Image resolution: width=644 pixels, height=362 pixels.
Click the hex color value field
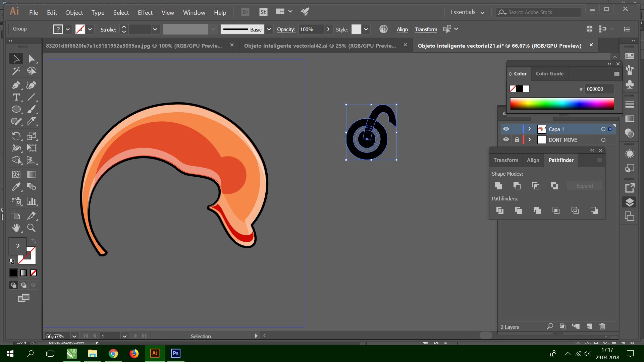[599, 89]
